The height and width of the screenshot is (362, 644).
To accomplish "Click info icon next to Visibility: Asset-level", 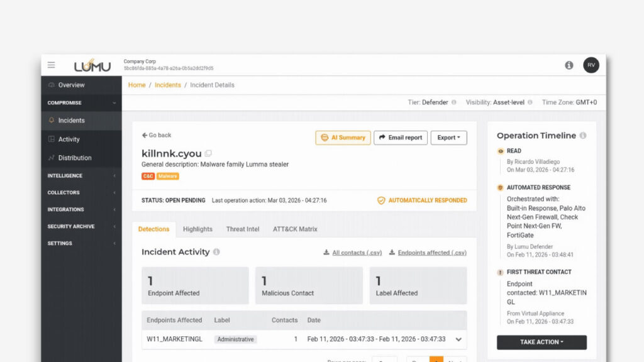I will click(530, 102).
